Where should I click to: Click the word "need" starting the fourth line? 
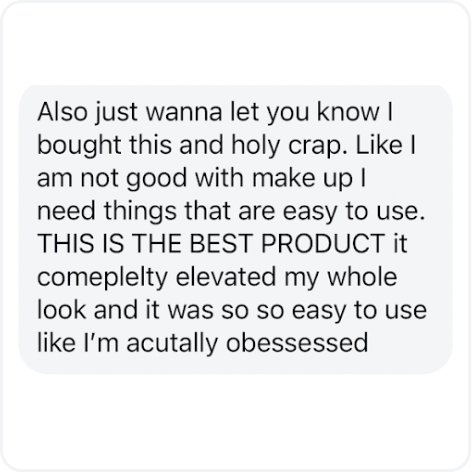pos(66,211)
